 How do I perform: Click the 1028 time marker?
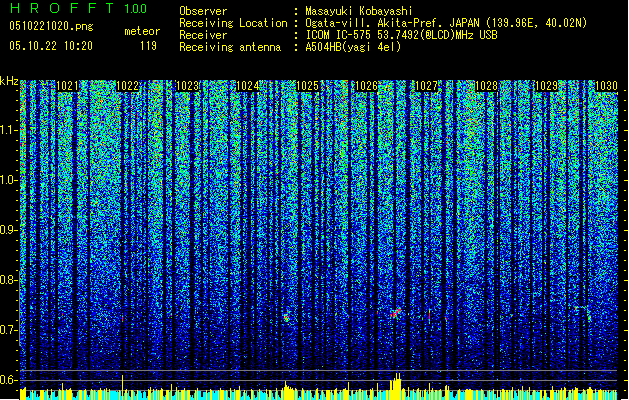[486, 86]
